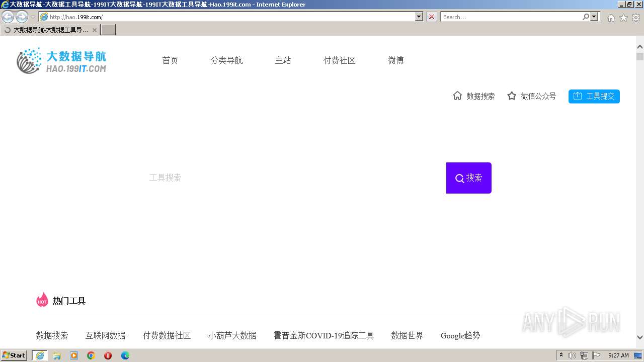
Task: Click the volume speaker tray icon
Action: (572, 355)
